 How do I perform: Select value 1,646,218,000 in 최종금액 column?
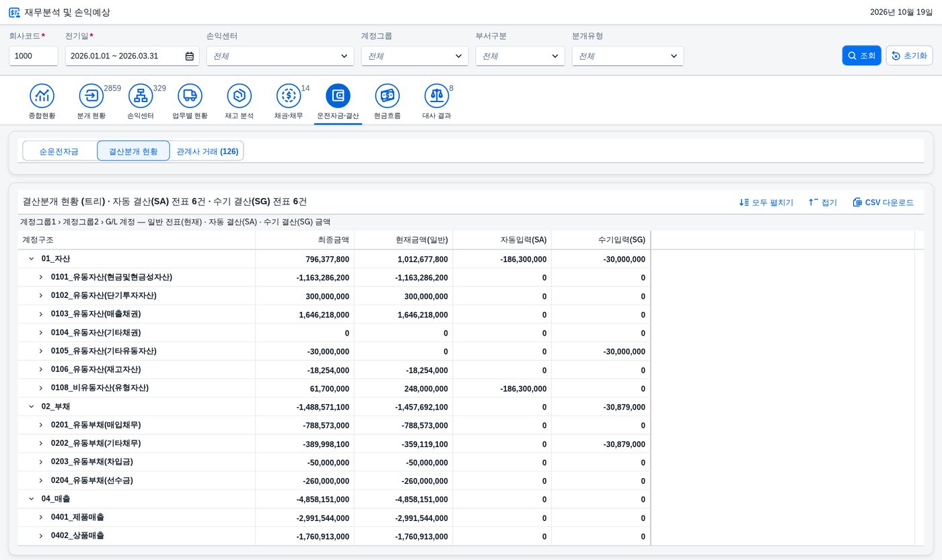pyautogui.click(x=323, y=315)
